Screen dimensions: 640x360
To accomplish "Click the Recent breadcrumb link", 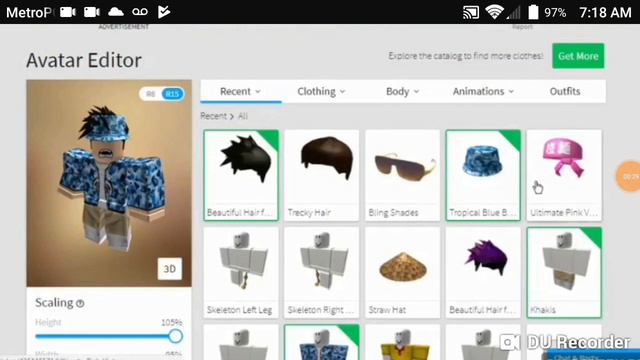I will [x=213, y=116].
